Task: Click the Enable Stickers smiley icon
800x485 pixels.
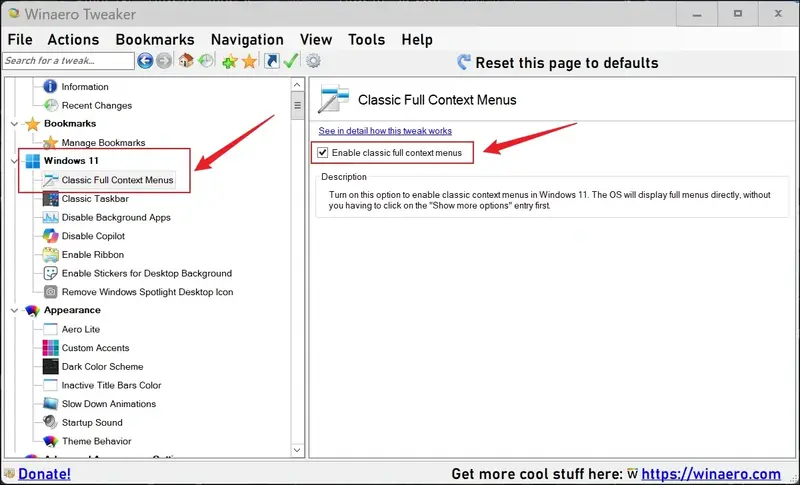Action: pyautogui.click(x=51, y=273)
